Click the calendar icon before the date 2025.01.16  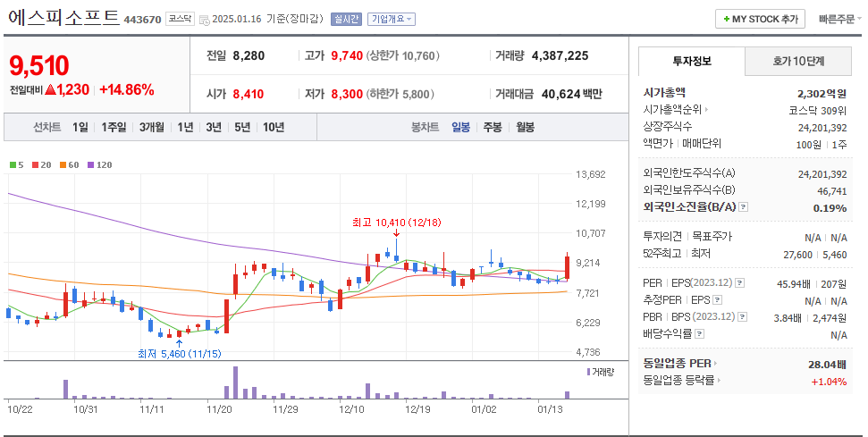pyautogui.click(x=205, y=20)
